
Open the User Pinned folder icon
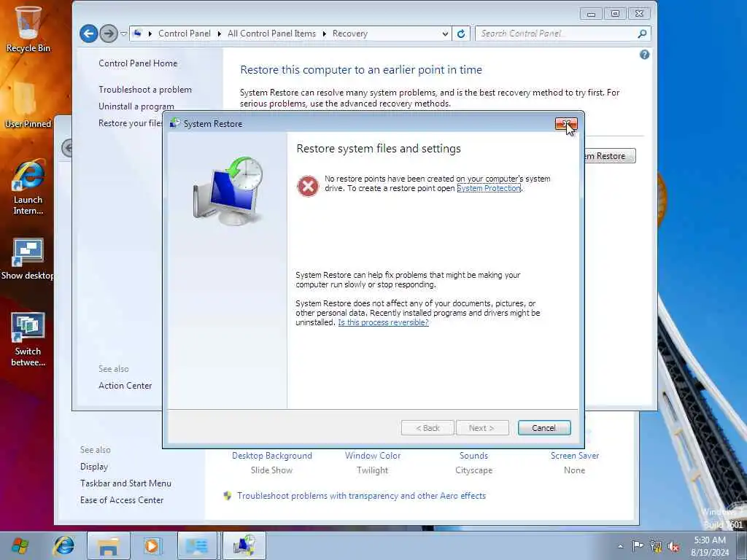[x=28, y=105]
